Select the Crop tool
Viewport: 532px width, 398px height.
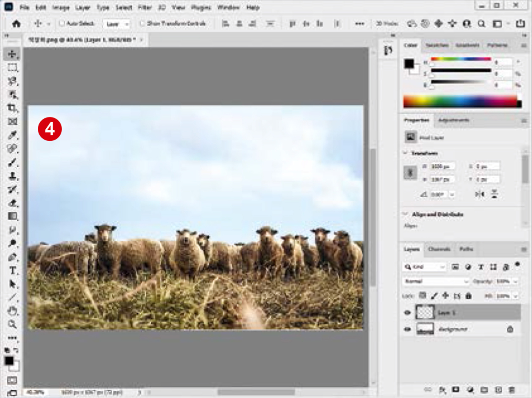[12, 108]
